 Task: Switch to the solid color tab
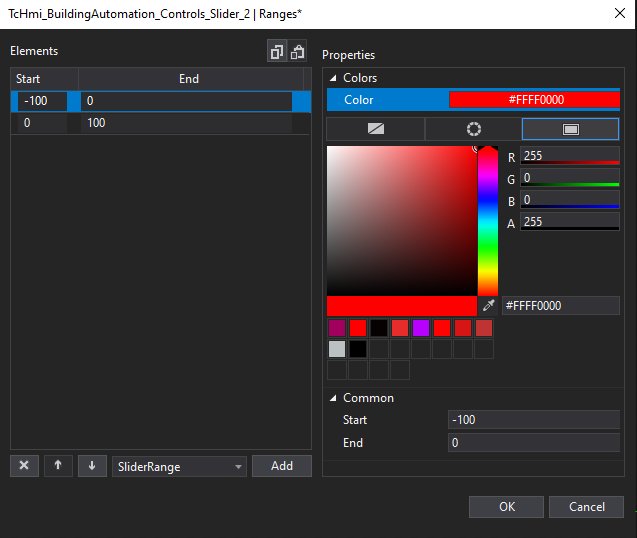[570, 129]
